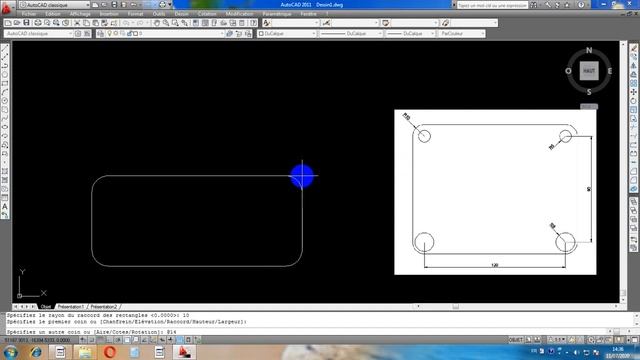This screenshot has width=640, height=360.
Task: Open Internet Explorer from the taskbar
Action: 36,352
